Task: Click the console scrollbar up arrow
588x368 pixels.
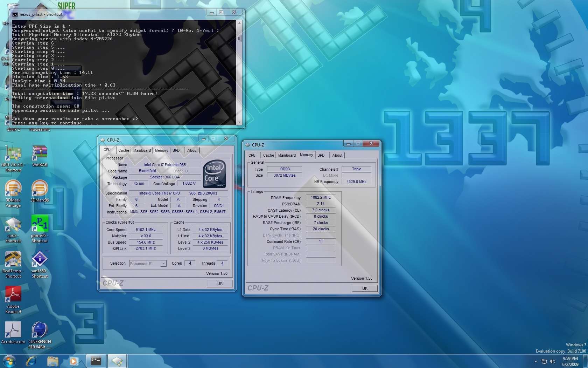Action: coord(239,23)
